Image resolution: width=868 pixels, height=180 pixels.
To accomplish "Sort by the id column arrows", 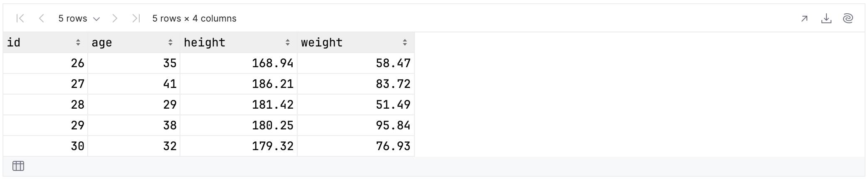I will coord(78,42).
